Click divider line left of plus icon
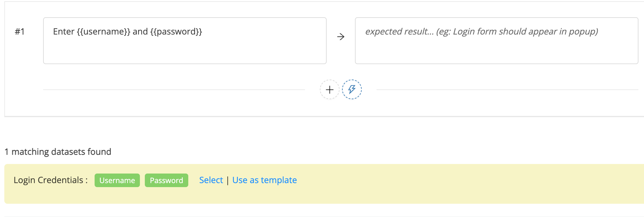 point(174,90)
